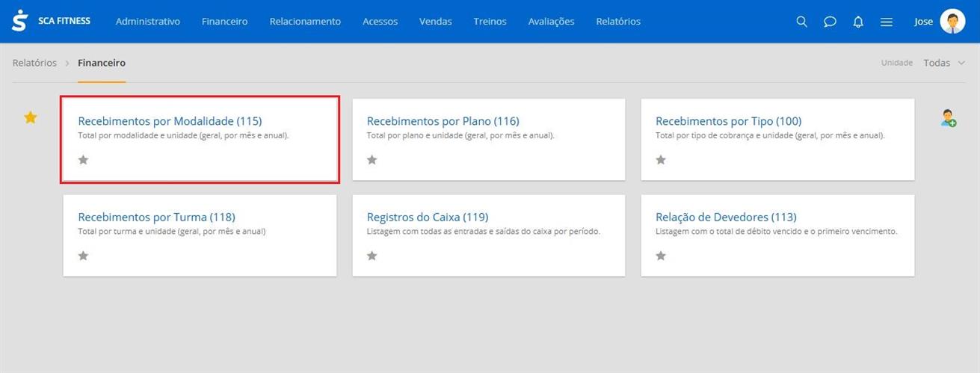Screen dimensions: 980x373
Task: Click 'Total por turma e unidade' description
Action: tap(172, 232)
